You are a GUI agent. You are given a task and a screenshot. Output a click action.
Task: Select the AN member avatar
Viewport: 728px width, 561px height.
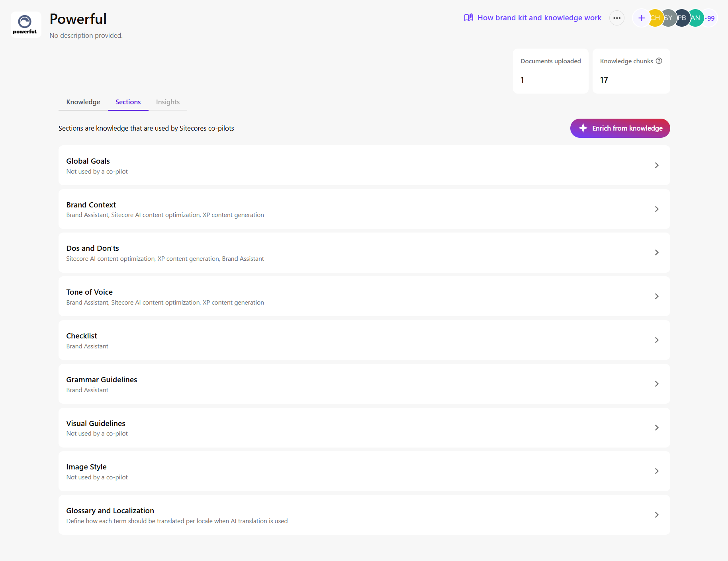click(x=696, y=18)
